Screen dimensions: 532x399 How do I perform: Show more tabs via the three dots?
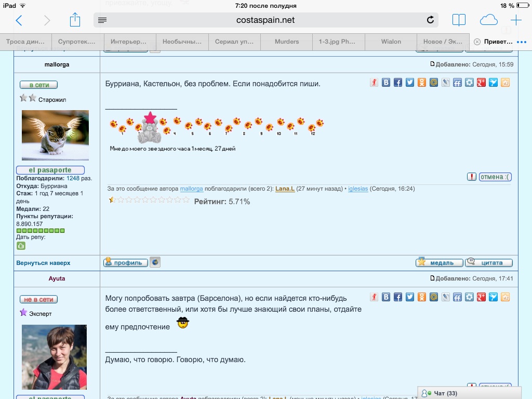[525, 42]
